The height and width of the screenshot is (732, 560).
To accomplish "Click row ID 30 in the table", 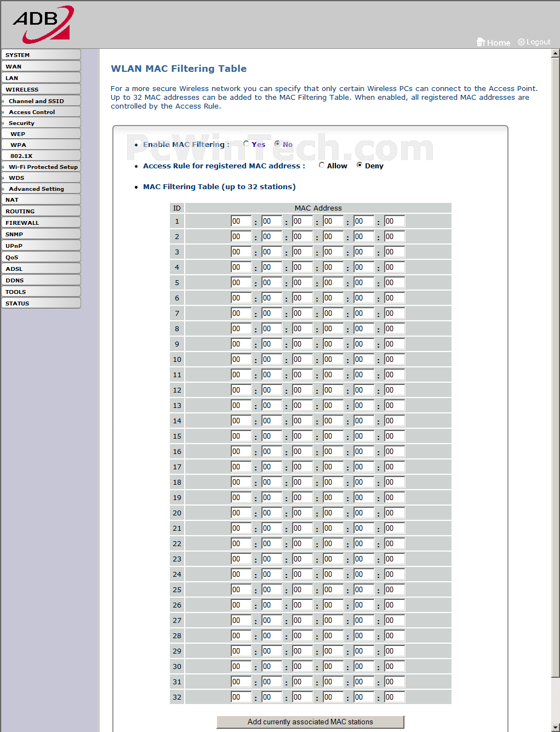I will pos(177,666).
